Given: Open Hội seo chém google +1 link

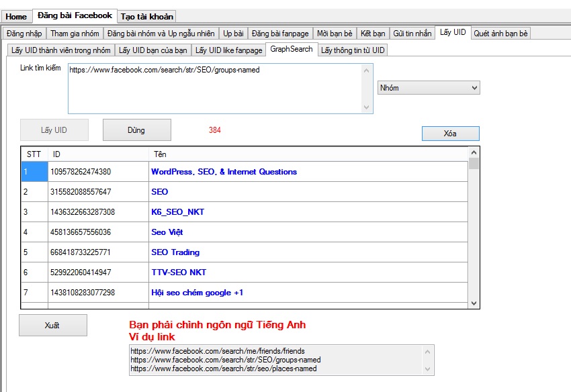Looking at the screenshot, I should pyautogui.click(x=197, y=293).
